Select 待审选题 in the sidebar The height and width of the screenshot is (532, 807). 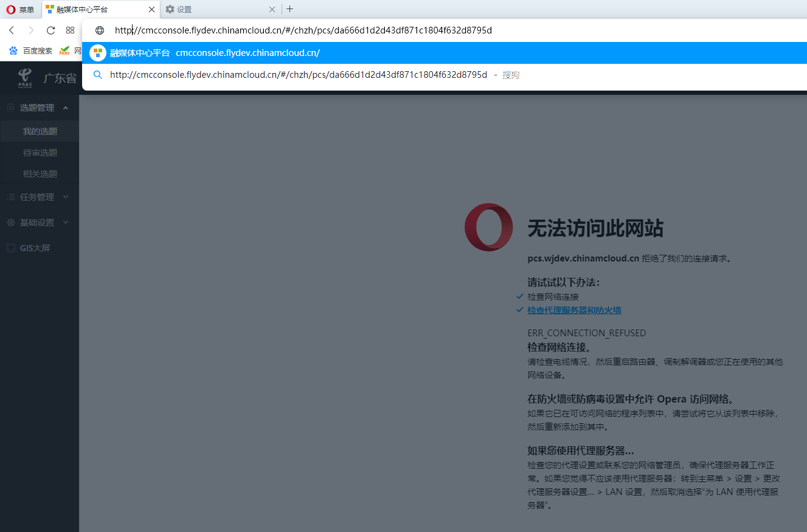point(40,153)
